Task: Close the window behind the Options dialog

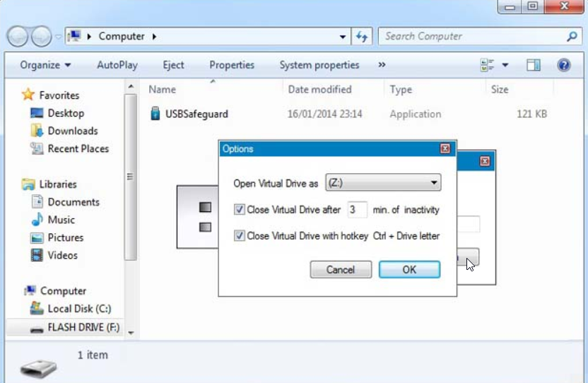Action: [485, 161]
